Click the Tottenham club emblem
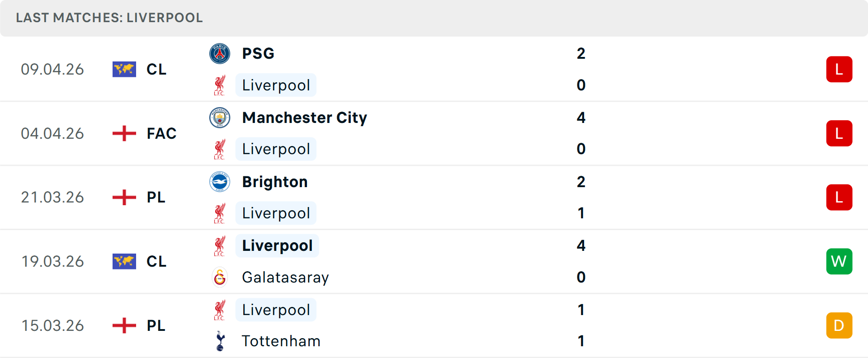868x358 pixels. 220,341
